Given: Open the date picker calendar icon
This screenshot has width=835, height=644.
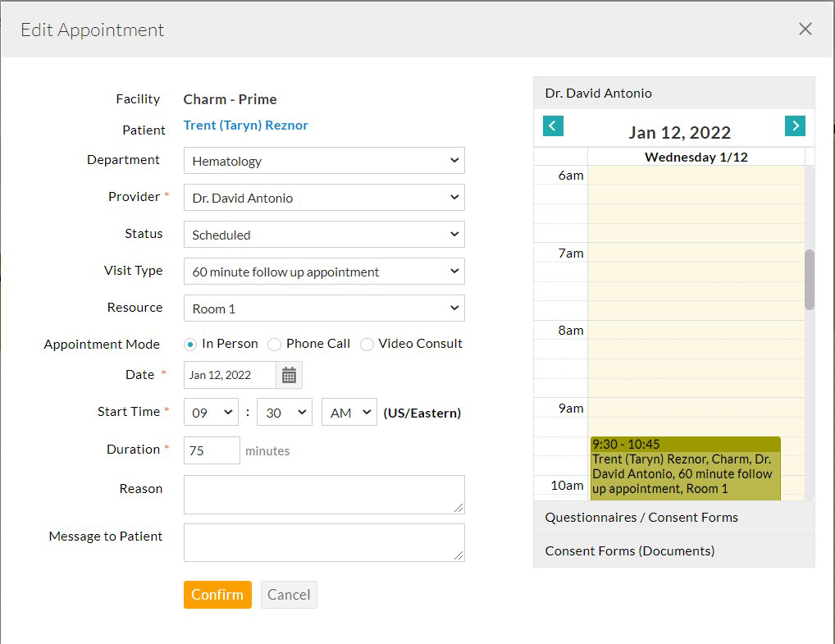Looking at the screenshot, I should (x=289, y=375).
